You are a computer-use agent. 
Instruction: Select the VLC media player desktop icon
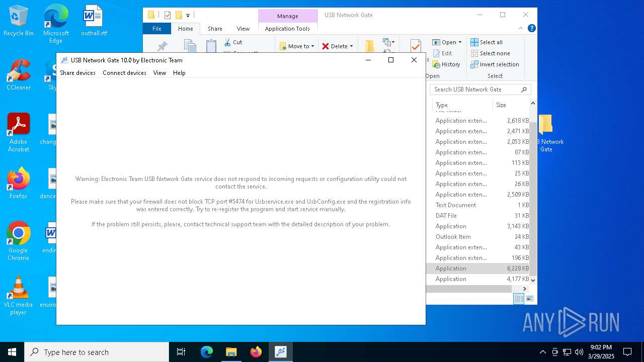point(19,296)
